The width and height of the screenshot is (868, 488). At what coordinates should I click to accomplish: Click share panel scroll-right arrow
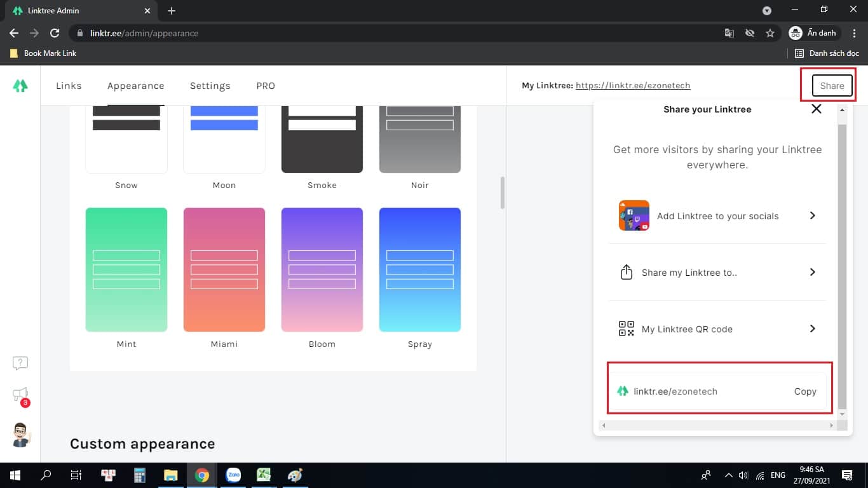click(x=832, y=426)
